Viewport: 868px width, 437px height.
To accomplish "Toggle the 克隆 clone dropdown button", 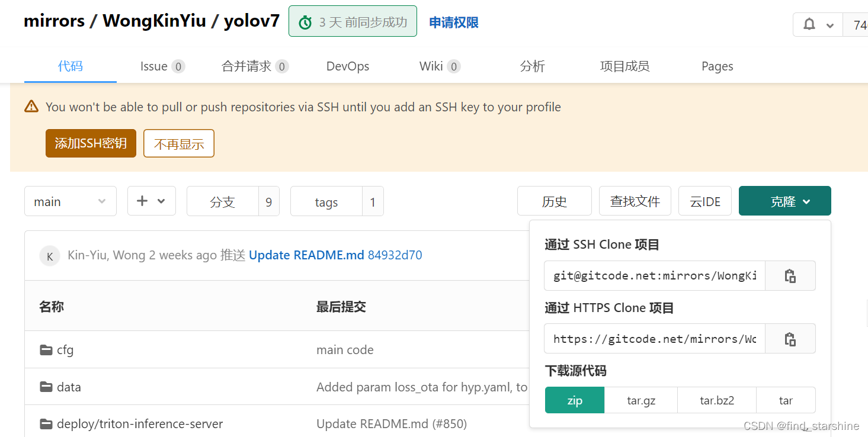I will [x=785, y=201].
